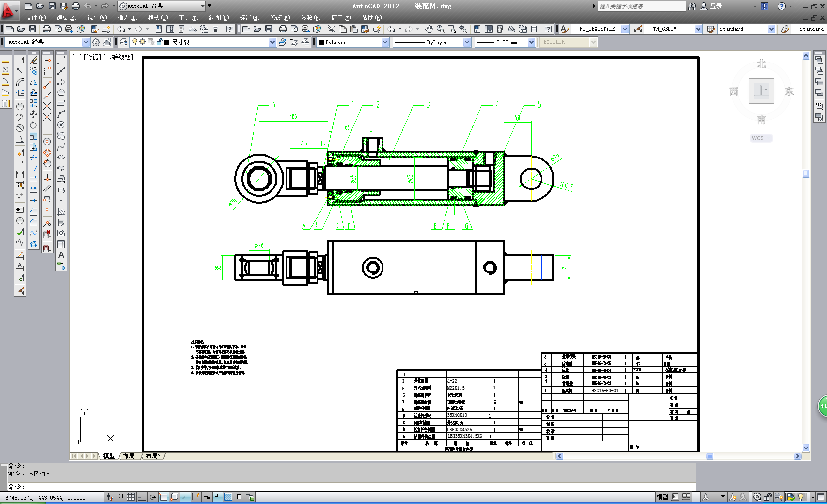
Task: Click the Save icon in quick access toolbar
Action: tap(52, 6)
